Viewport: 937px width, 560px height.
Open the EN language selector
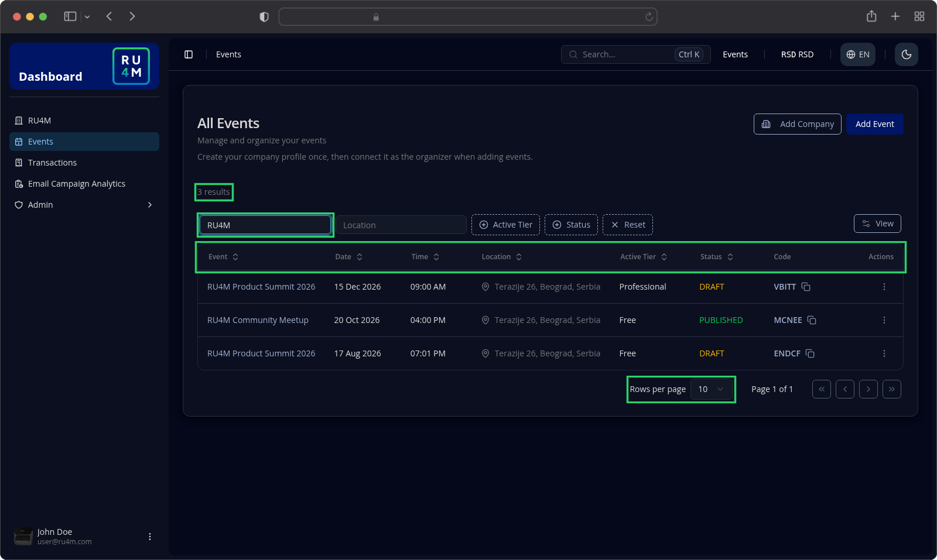tap(857, 54)
